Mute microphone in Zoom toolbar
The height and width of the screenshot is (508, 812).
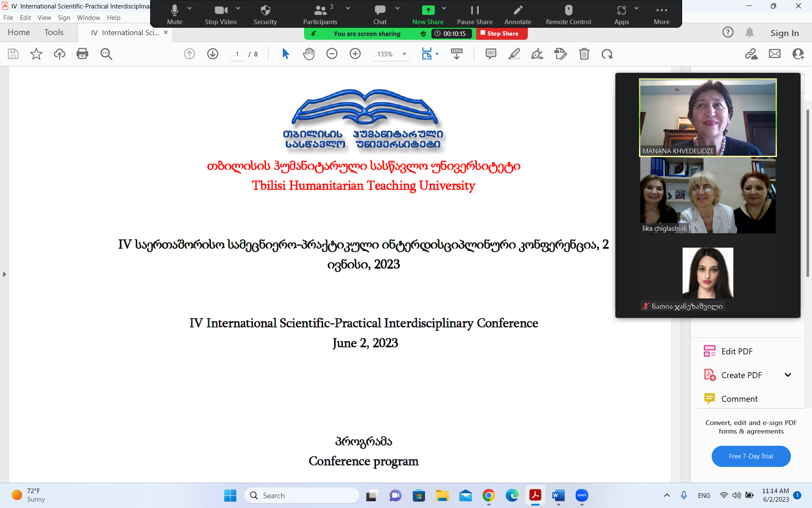[x=174, y=15]
